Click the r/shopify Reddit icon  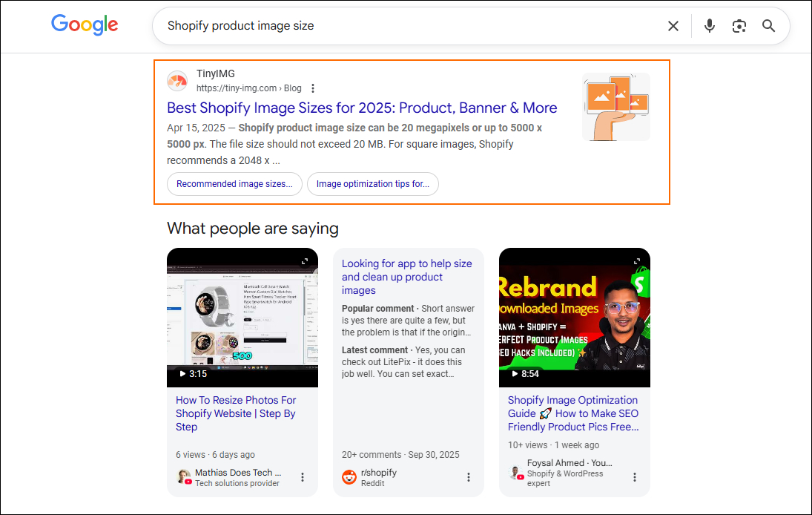pyautogui.click(x=349, y=477)
